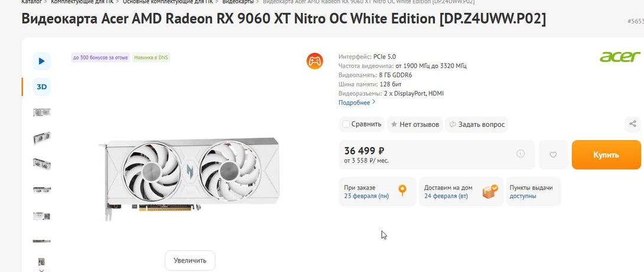Click the orange pickup location pin

tap(402, 190)
